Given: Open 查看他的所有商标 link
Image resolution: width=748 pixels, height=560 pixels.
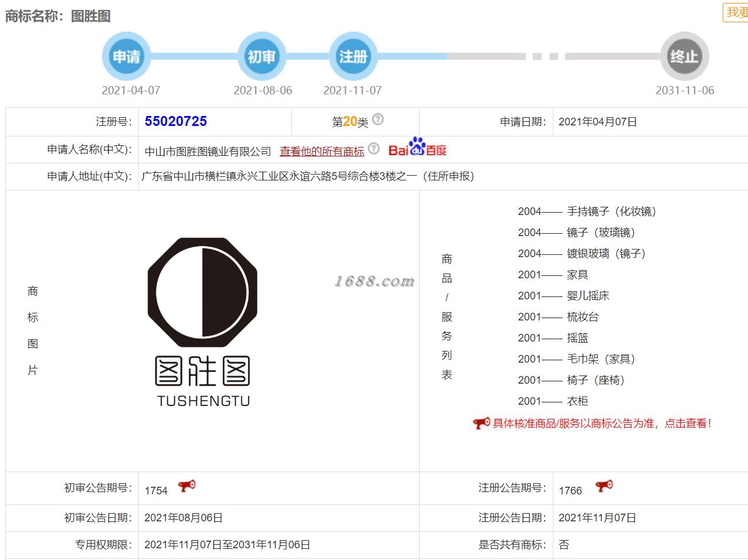Looking at the screenshot, I should click(x=322, y=151).
